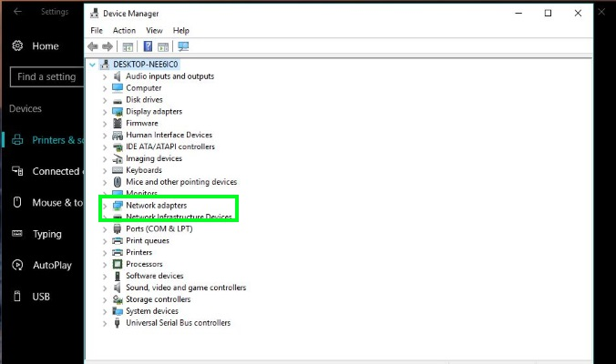The width and height of the screenshot is (616, 364).
Task: Expand the Keyboards node
Action: (x=105, y=171)
